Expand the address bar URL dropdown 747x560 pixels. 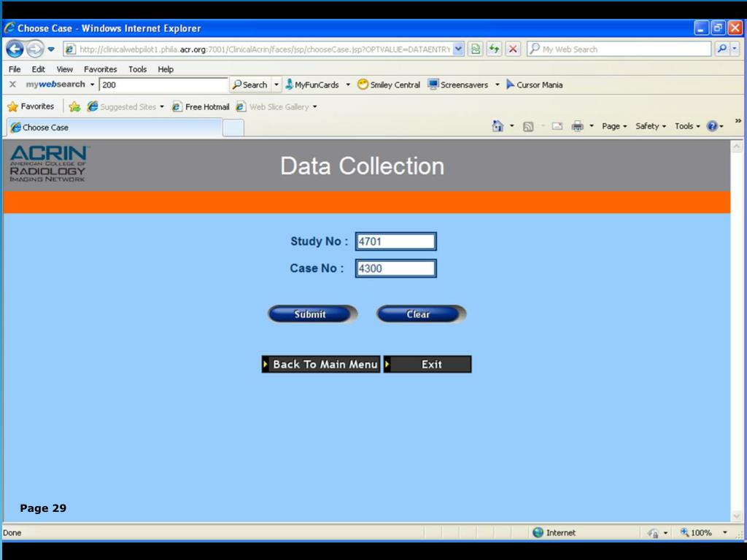click(x=458, y=49)
